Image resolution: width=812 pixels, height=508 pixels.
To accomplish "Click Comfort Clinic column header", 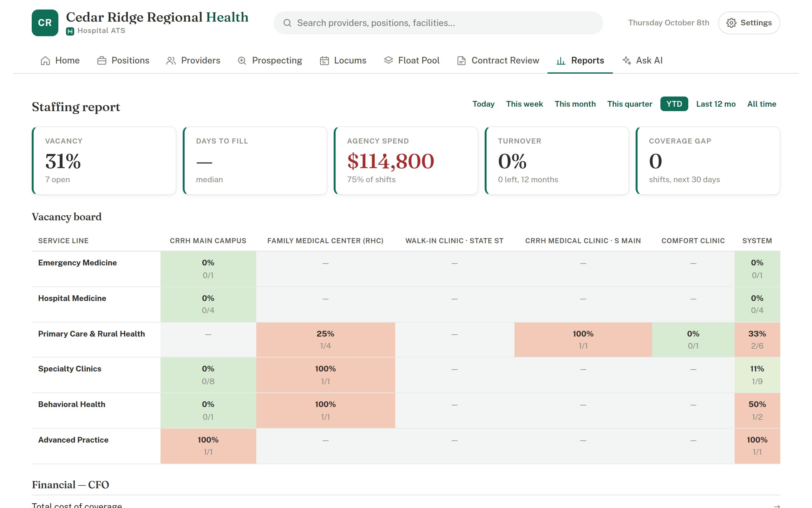I will [693, 241].
